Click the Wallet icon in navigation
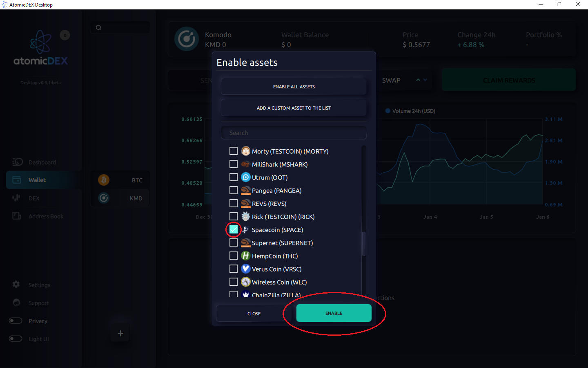Viewport: 588px width, 368px height. pos(17,180)
